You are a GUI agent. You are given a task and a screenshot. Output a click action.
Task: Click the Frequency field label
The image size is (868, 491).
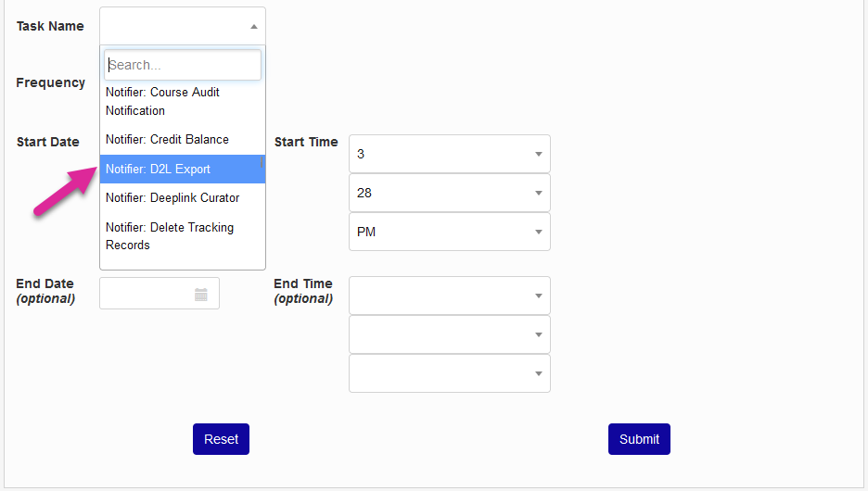click(51, 82)
